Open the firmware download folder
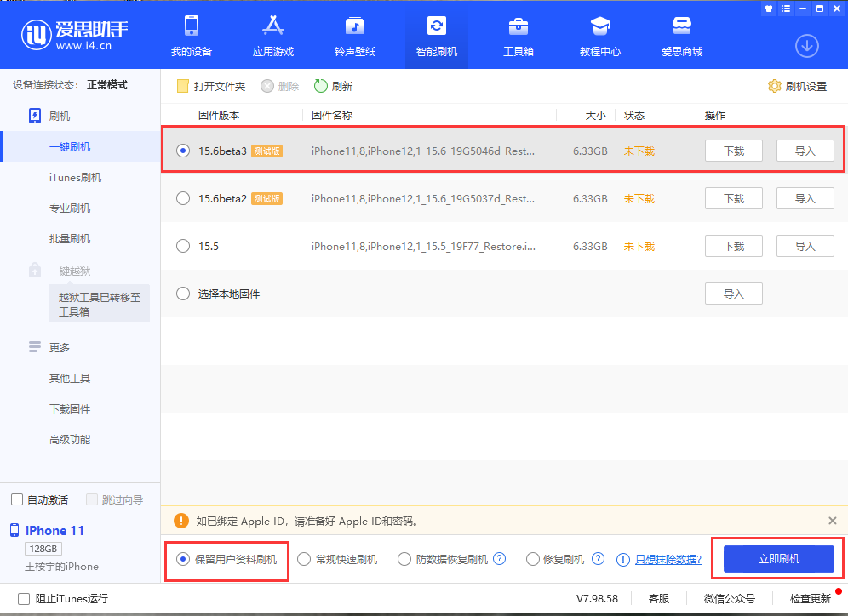Viewport: 848px width, 616px height. pos(212,85)
